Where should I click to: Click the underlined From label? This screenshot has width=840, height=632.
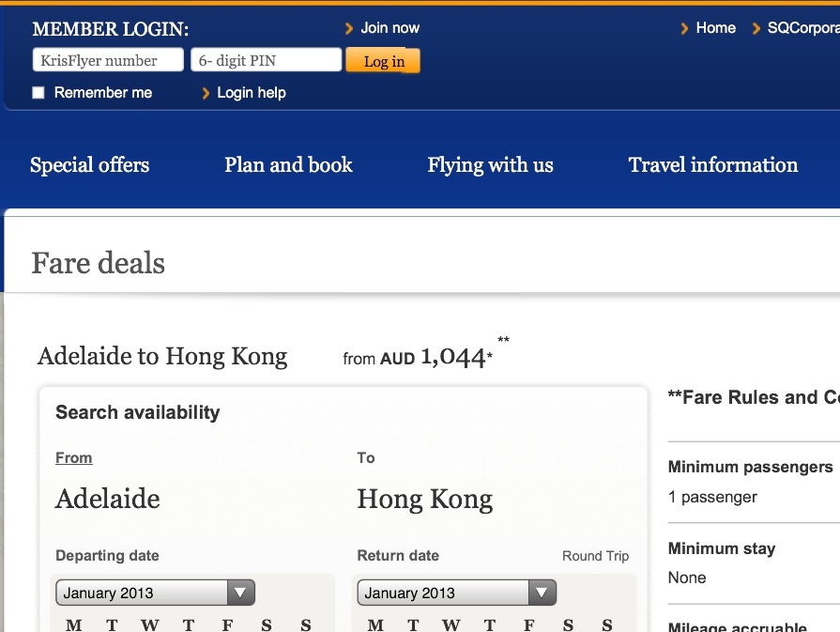point(73,457)
